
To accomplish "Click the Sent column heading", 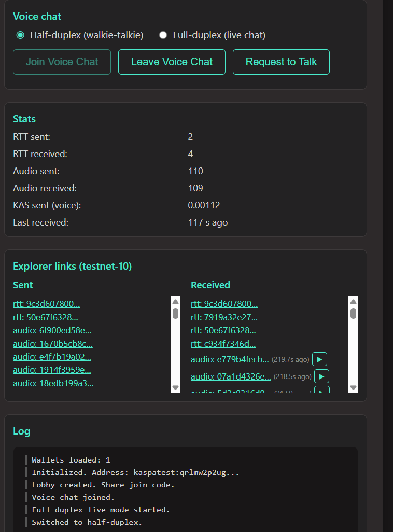I will (x=23, y=285).
